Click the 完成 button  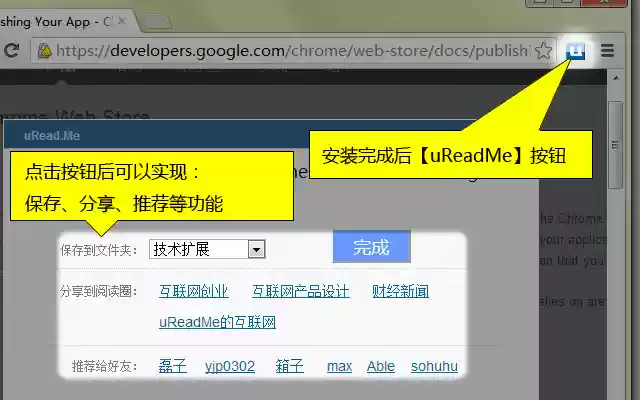click(x=371, y=247)
